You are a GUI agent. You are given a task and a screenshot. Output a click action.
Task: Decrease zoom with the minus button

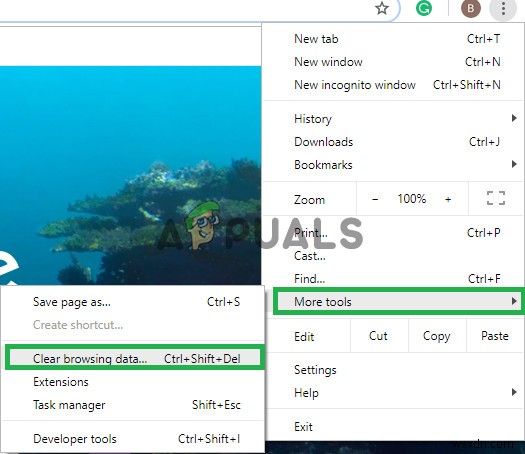coord(375,200)
